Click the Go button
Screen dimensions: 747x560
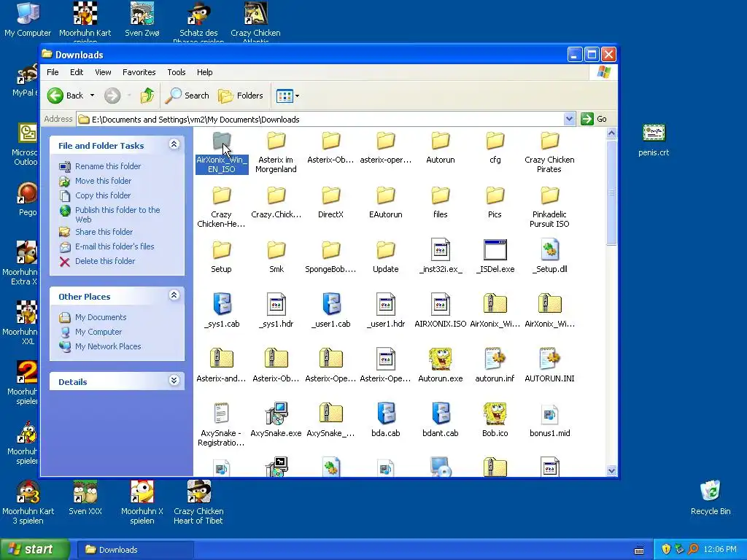(x=594, y=119)
